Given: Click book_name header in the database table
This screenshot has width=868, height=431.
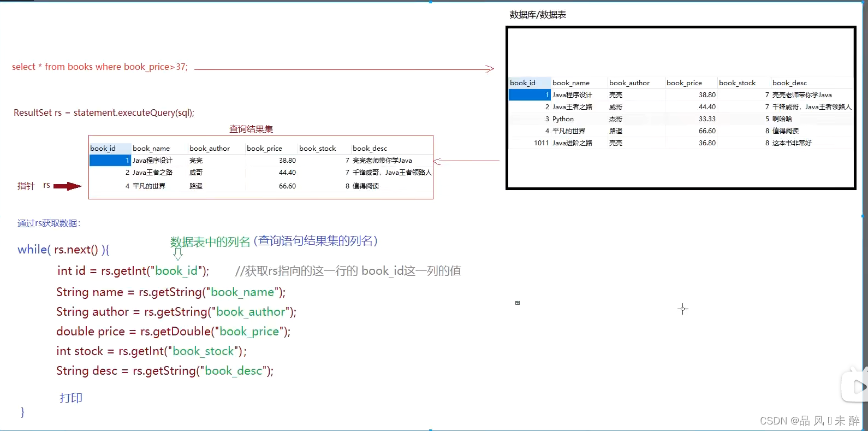Looking at the screenshot, I should (x=571, y=82).
